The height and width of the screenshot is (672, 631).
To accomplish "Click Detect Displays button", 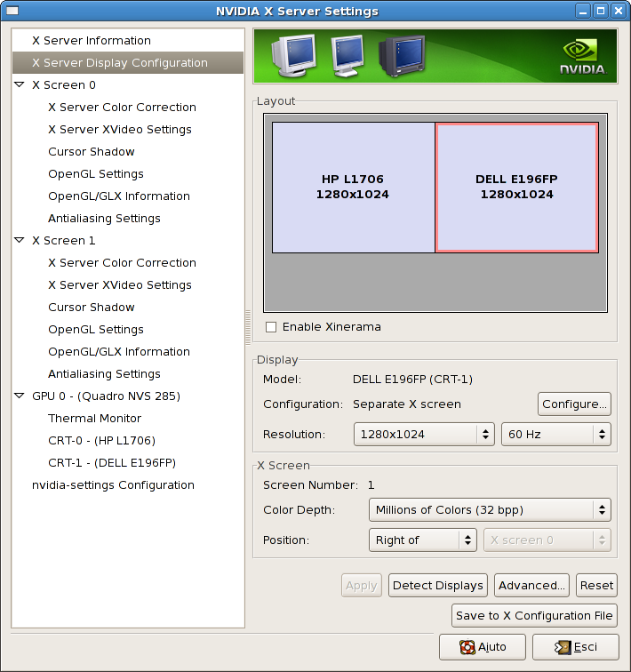I will click(x=438, y=586).
